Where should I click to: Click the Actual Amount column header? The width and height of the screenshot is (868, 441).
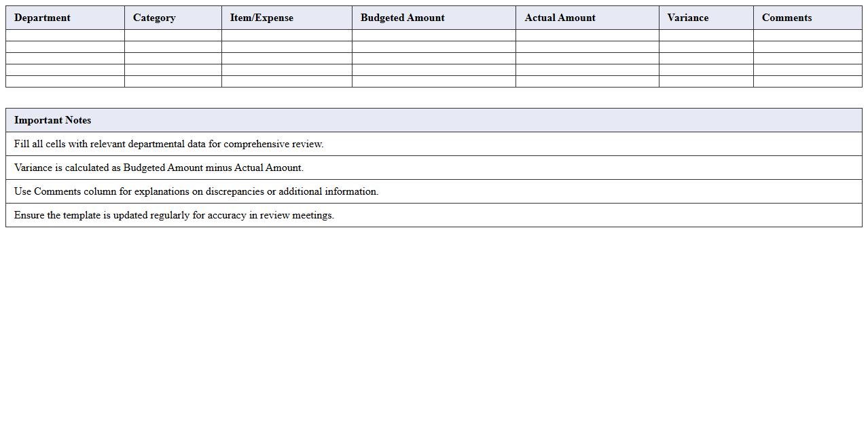click(x=560, y=18)
